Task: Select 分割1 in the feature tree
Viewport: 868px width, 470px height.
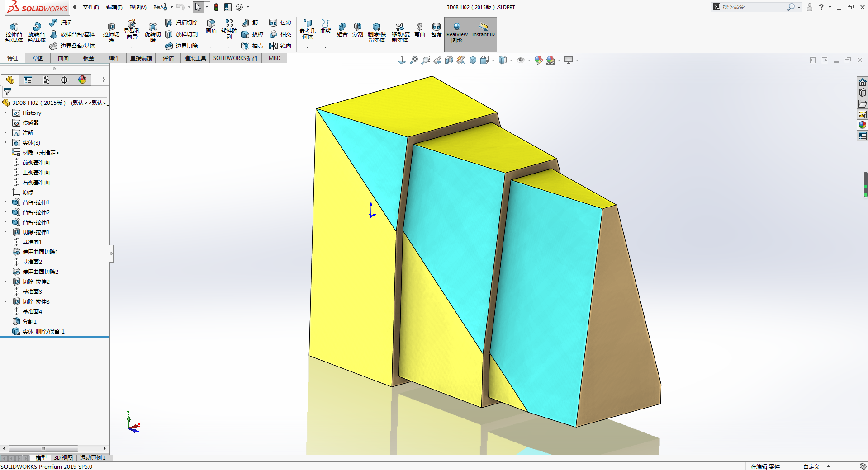Action: click(29, 322)
